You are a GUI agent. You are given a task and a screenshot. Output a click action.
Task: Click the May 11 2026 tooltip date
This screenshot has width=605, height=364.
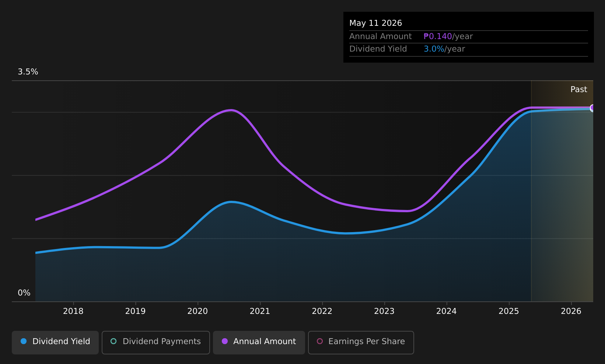coord(375,23)
